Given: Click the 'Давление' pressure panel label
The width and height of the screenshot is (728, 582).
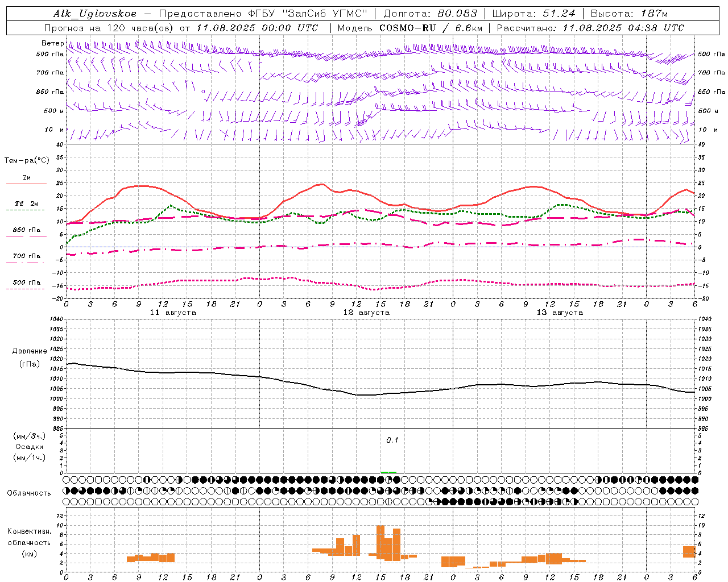Looking at the screenshot, I should click(x=30, y=351).
